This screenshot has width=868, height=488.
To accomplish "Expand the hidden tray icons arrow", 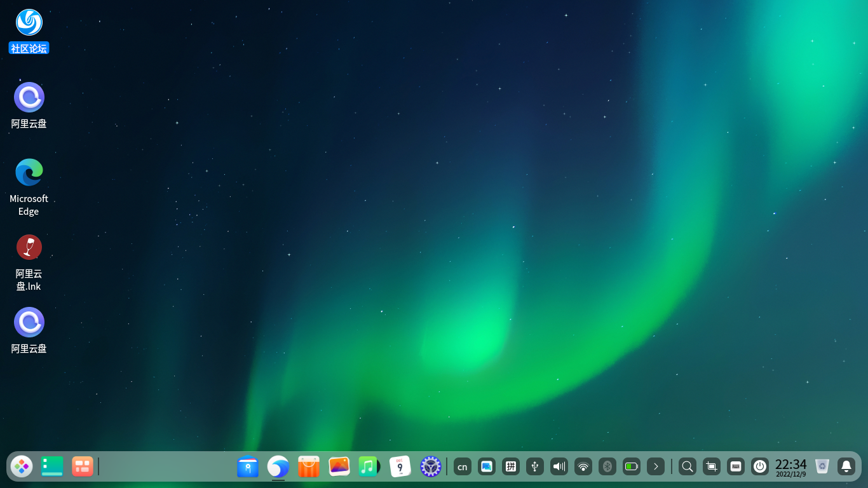I will pos(655,466).
